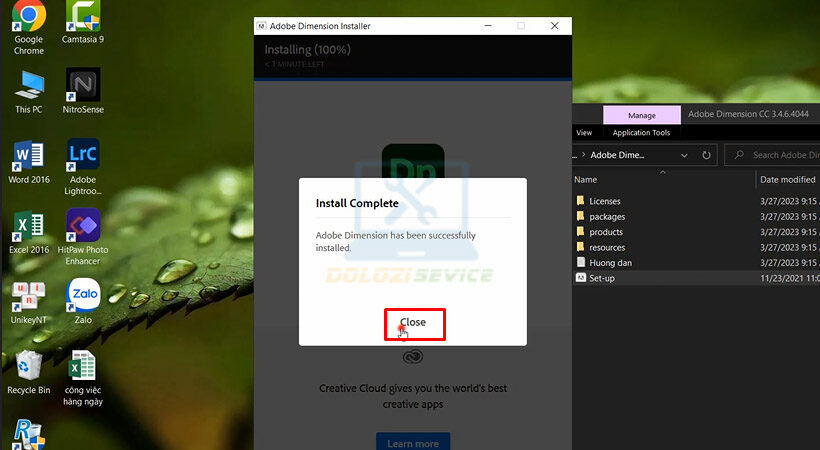The width and height of the screenshot is (820, 450).
Task: Select the Set-up file in the list
Action: point(602,278)
